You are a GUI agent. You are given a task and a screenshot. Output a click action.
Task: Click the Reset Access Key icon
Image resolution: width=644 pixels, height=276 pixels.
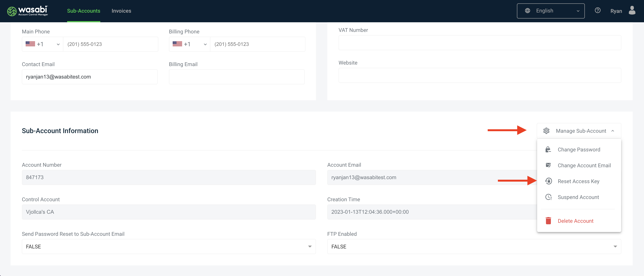[548, 181]
